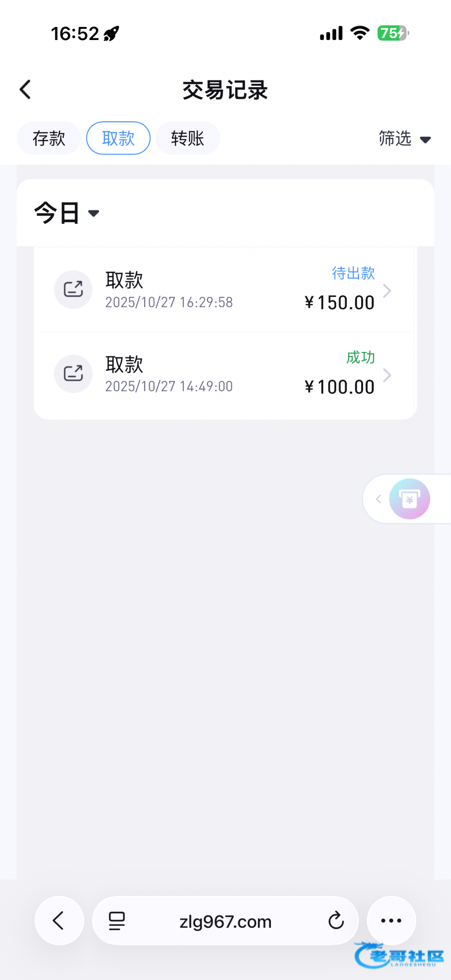Expand the 今日 date range dropdown

tap(67, 213)
